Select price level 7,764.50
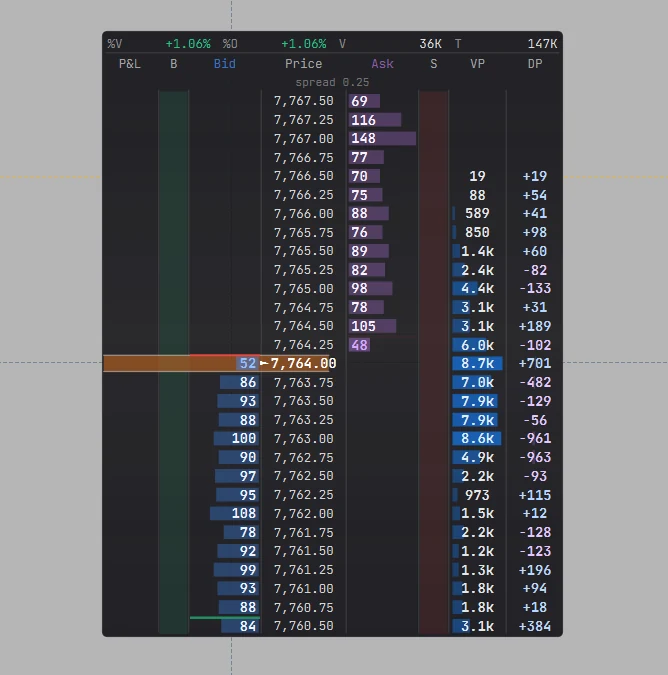This screenshot has width=668, height=675. (303, 326)
